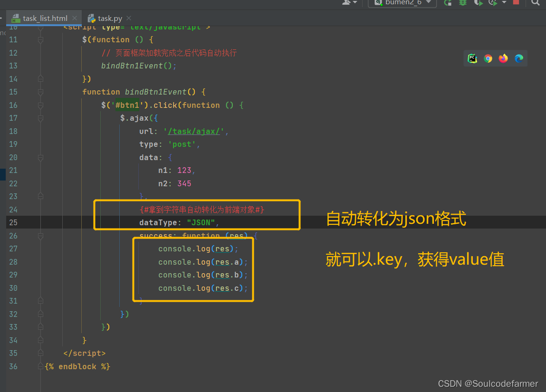Click the HTML file icon on task_list.html tab
The height and width of the screenshot is (392, 546).
coord(16,19)
